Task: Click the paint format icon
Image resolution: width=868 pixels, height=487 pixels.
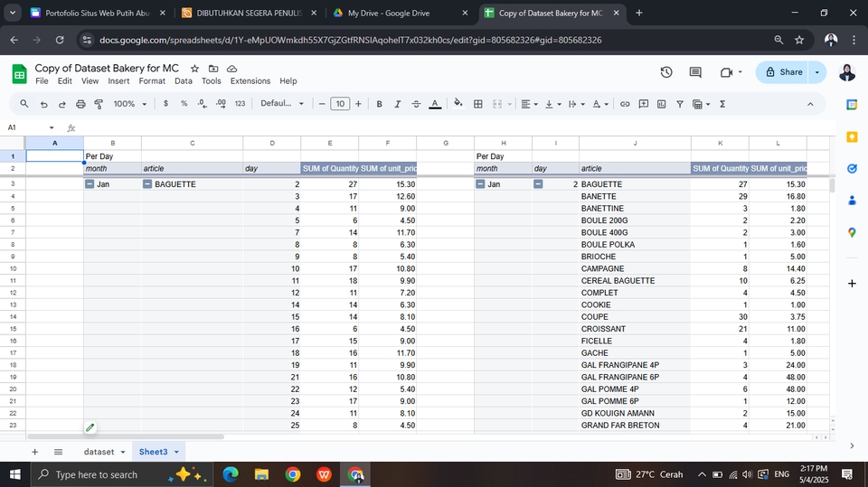Action: pyautogui.click(x=99, y=104)
